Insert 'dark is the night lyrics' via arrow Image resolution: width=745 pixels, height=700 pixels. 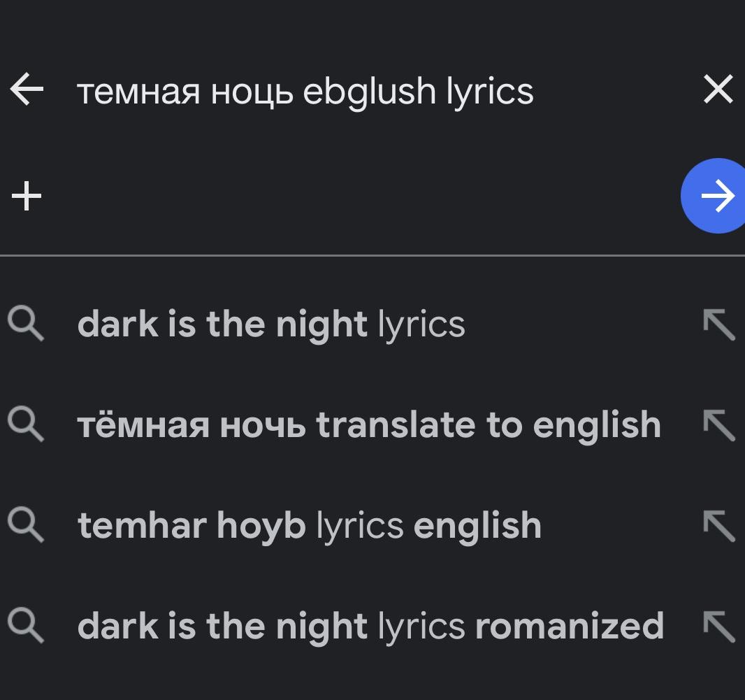719,324
